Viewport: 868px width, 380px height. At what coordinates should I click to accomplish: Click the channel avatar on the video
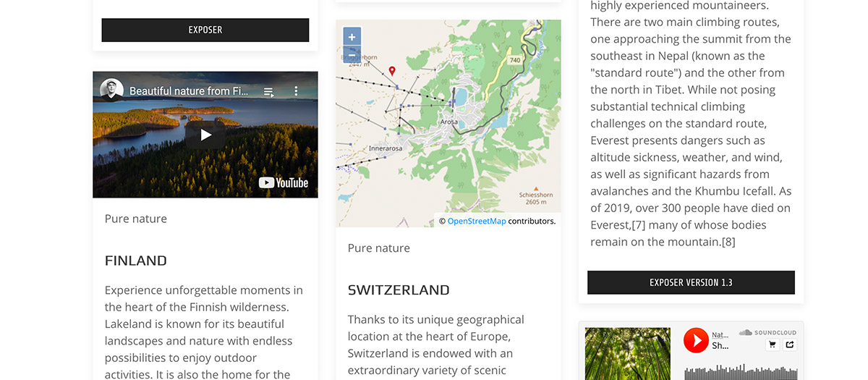(x=111, y=90)
